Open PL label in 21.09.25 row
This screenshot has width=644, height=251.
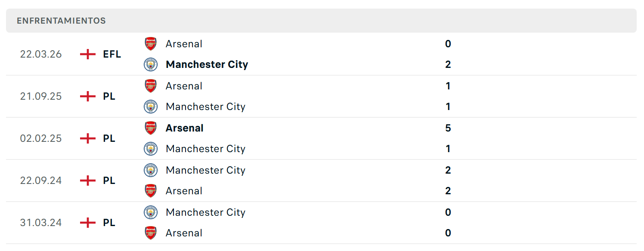(x=109, y=96)
